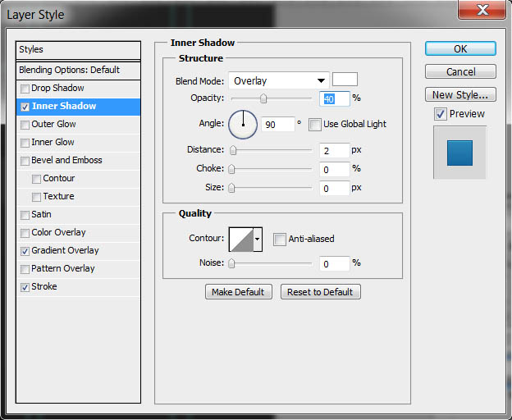Tick the Inner Glow checkbox

click(25, 143)
